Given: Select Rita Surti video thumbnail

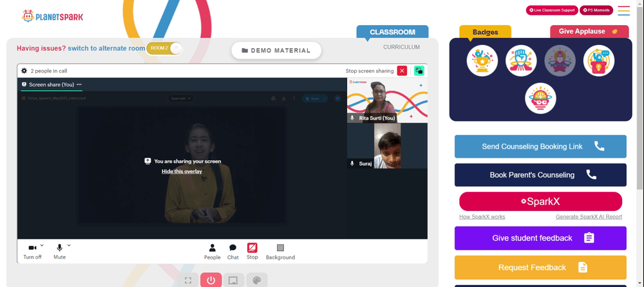Looking at the screenshot, I should click(387, 100).
